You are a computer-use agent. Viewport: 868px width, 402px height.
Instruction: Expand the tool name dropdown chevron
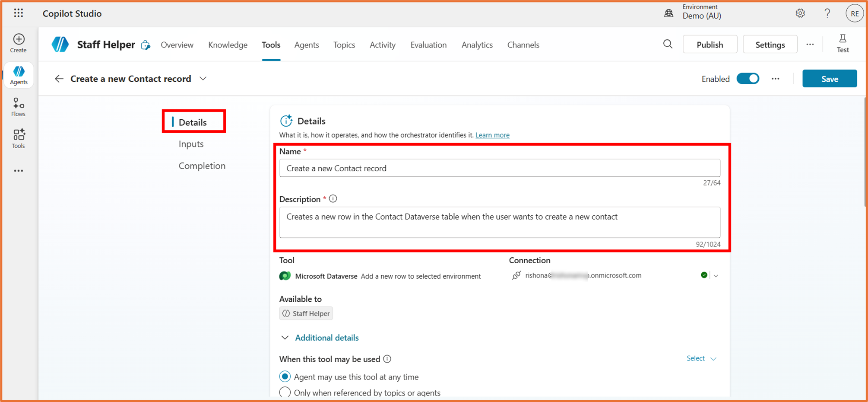coord(203,79)
